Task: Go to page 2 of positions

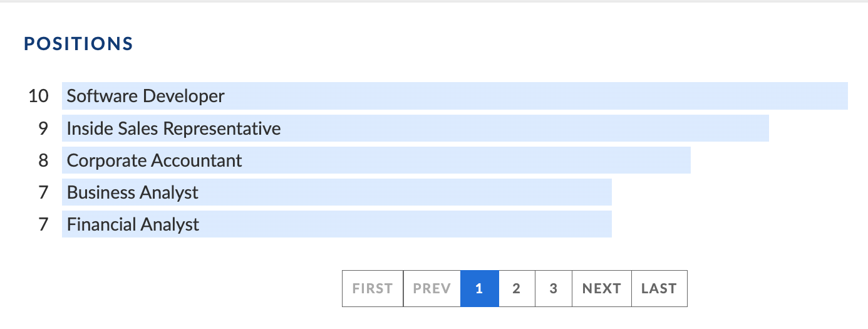Action: (x=517, y=288)
